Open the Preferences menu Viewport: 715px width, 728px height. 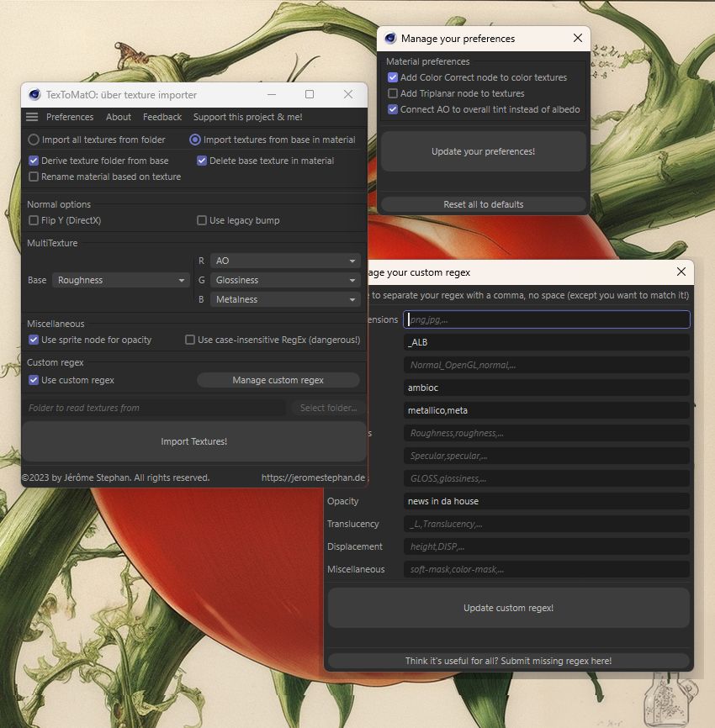(x=70, y=117)
